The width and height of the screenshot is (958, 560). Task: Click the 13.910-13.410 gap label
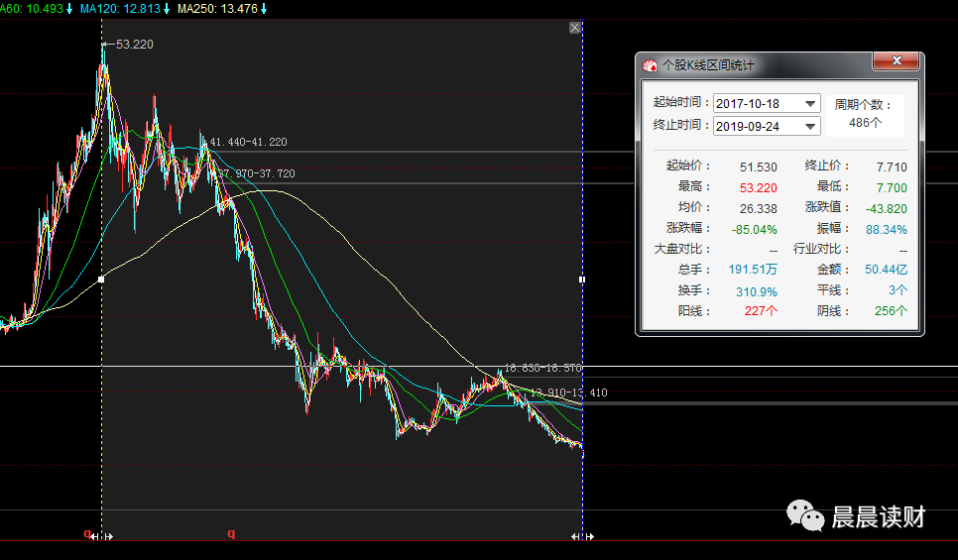(569, 392)
